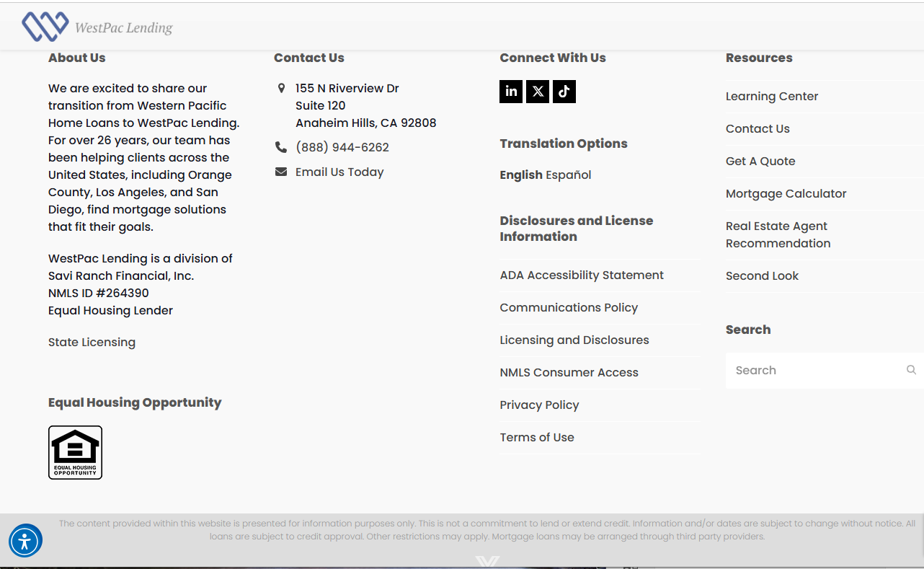Open the Second Look link
The height and width of the screenshot is (569, 924).
click(762, 275)
